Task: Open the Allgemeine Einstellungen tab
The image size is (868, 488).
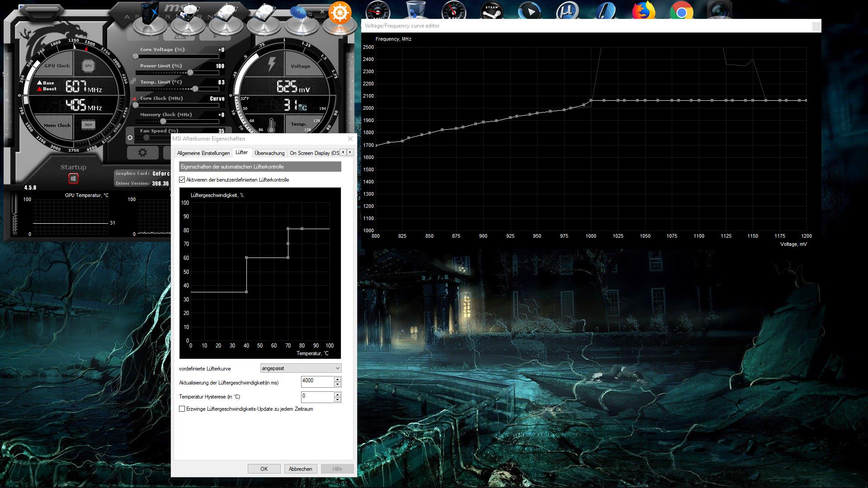Action: (x=203, y=153)
